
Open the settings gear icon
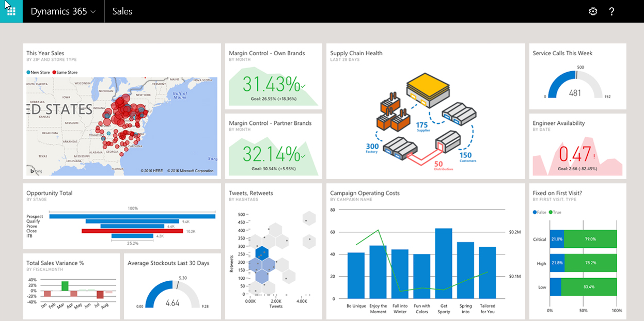click(x=593, y=11)
